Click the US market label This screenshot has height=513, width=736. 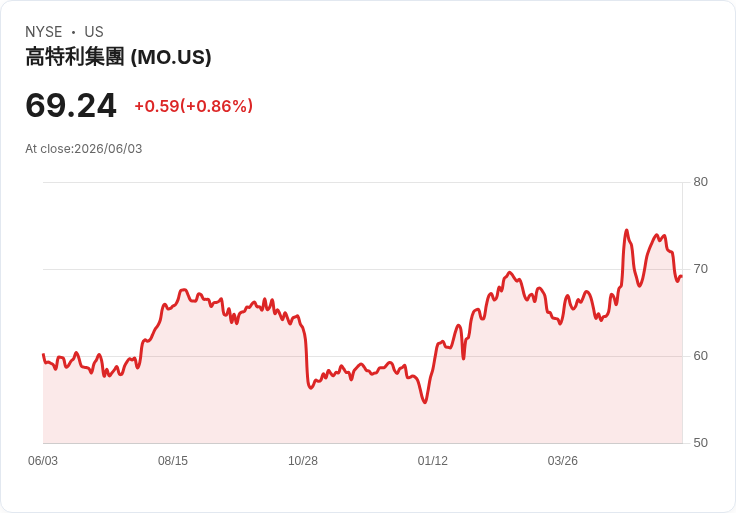pos(94,32)
